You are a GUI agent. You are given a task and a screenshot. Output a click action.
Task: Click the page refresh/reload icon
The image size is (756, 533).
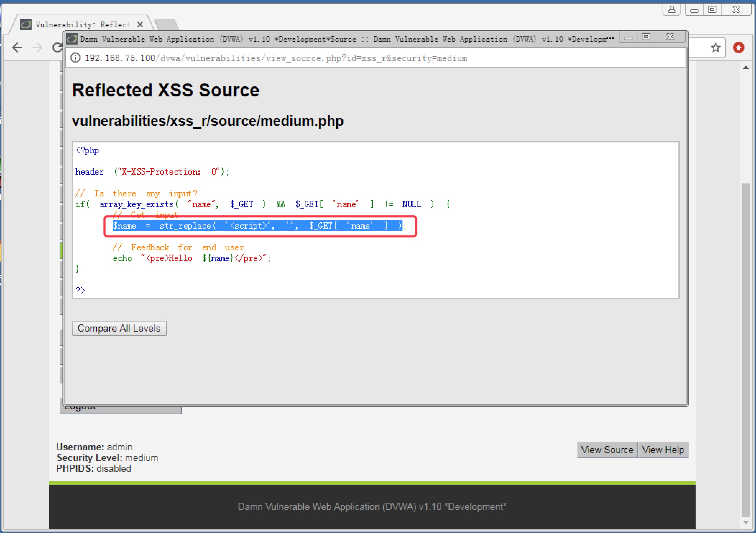tap(57, 48)
